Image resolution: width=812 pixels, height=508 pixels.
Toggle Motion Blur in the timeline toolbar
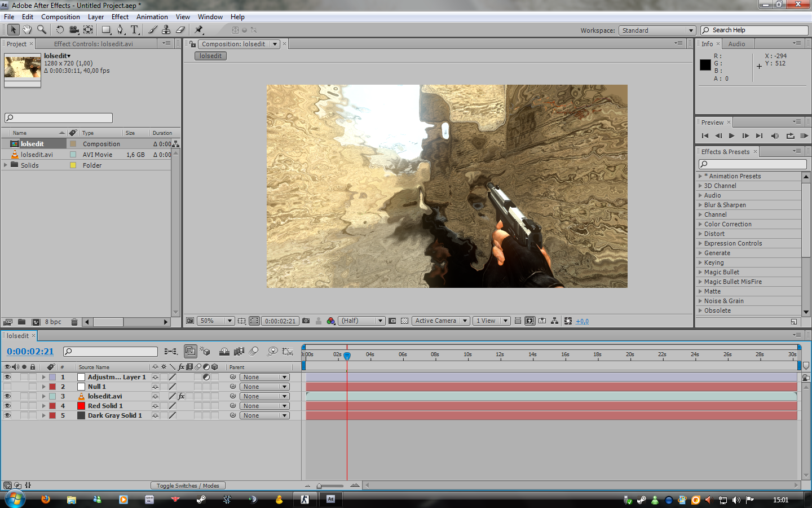(254, 351)
